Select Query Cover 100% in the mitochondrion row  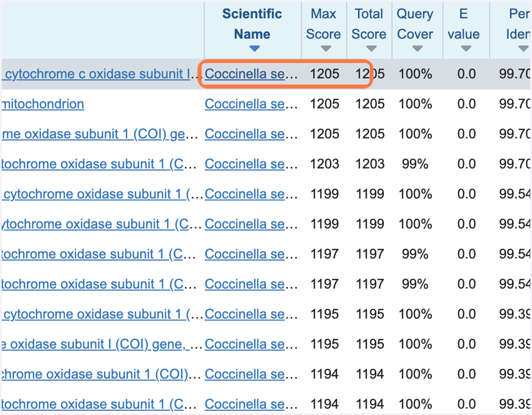(x=415, y=104)
